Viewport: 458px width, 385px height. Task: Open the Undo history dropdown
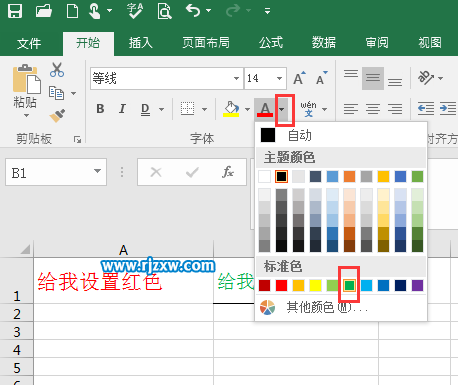(x=209, y=11)
